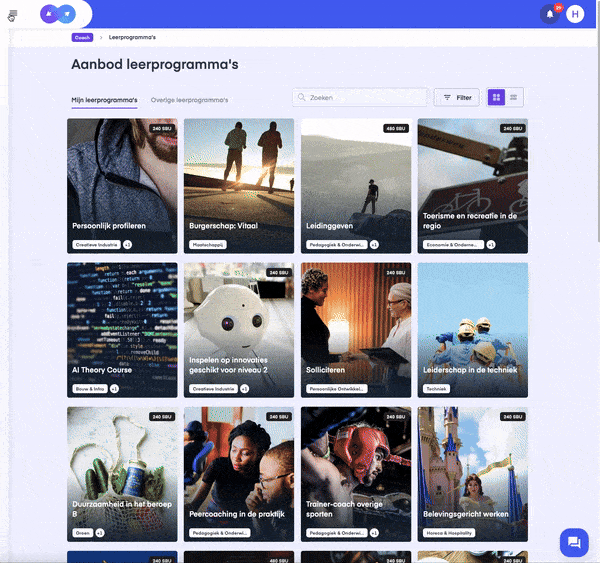This screenshot has width=600, height=563.
Task: Open the chat bubble widget
Action: coord(574,542)
